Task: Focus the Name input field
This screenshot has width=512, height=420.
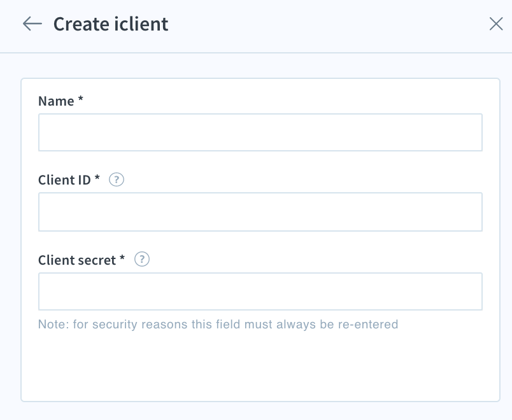Action: pyautogui.click(x=260, y=132)
